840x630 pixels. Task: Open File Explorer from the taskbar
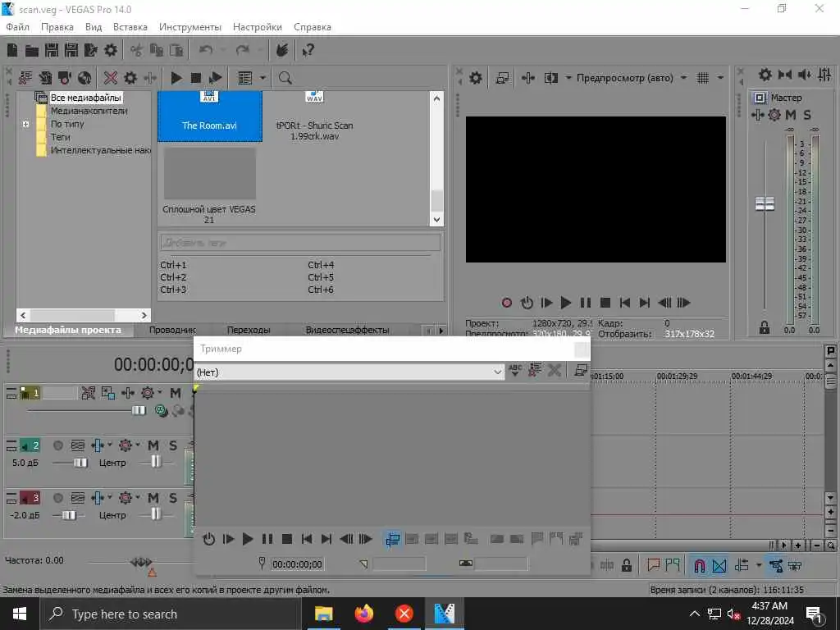[x=323, y=614]
